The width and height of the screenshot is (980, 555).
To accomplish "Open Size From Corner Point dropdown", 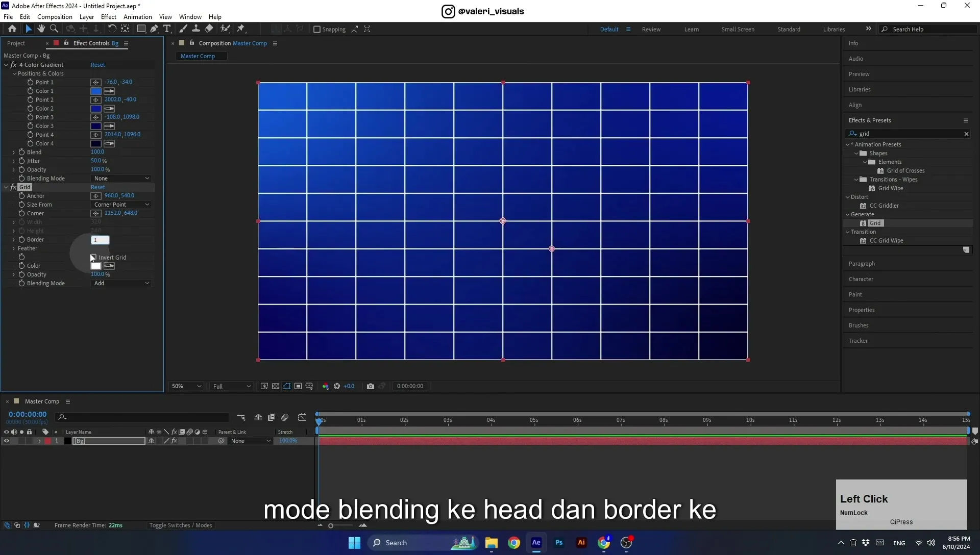I will tap(121, 205).
